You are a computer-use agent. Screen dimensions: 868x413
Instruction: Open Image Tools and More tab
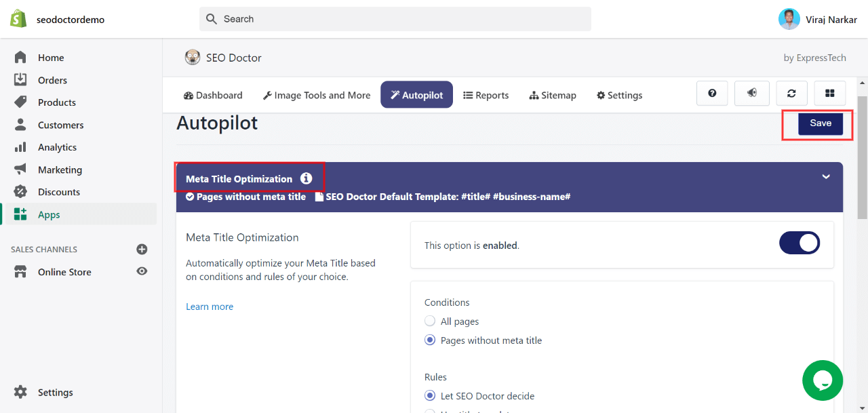tap(317, 95)
